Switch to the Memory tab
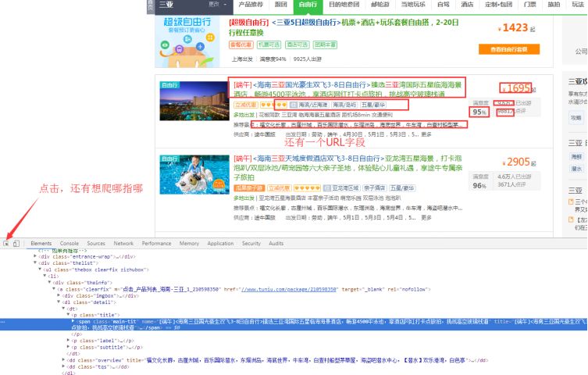588x375 pixels. [x=189, y=244]
